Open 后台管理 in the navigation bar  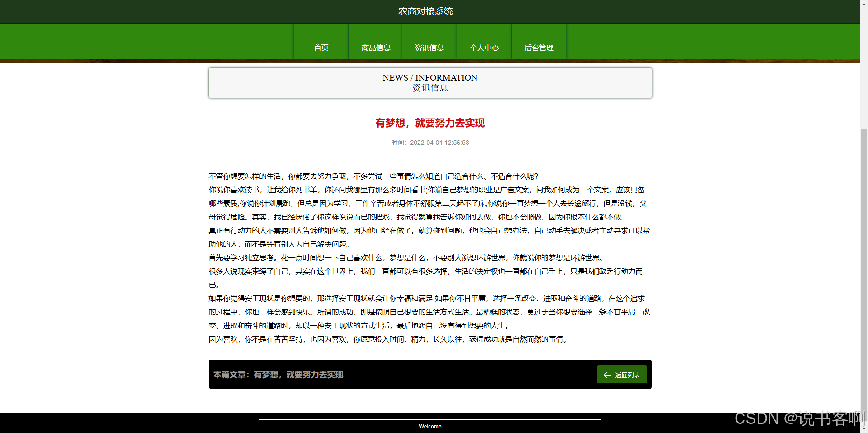click(539, 42)
